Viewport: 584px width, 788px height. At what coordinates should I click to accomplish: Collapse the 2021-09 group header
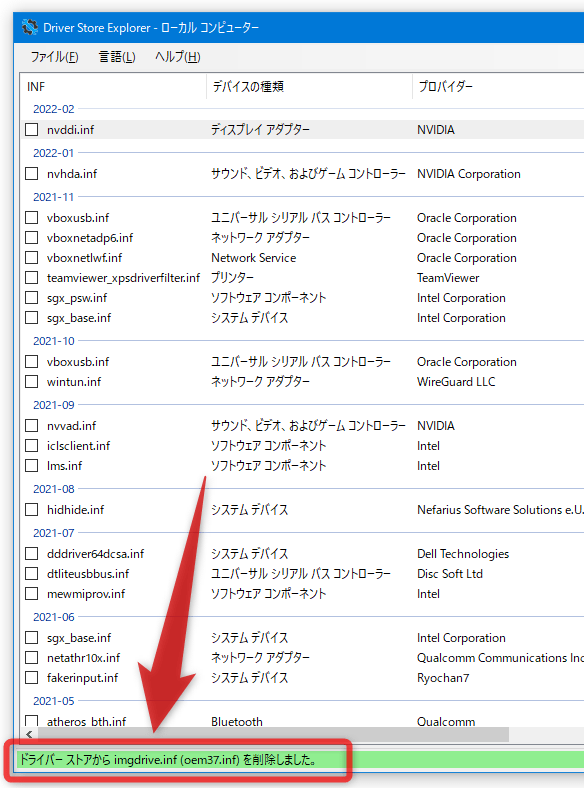pyautogui.click(x=54, y=405)
